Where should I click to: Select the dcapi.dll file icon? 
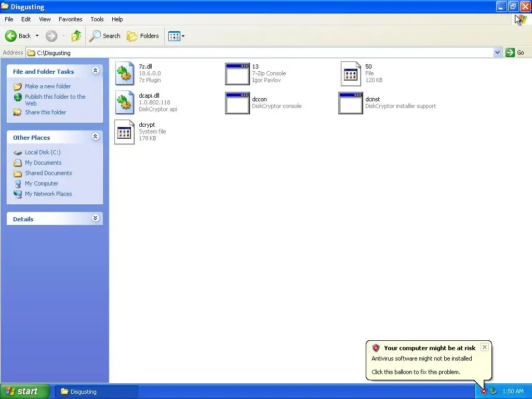[125, 102]
